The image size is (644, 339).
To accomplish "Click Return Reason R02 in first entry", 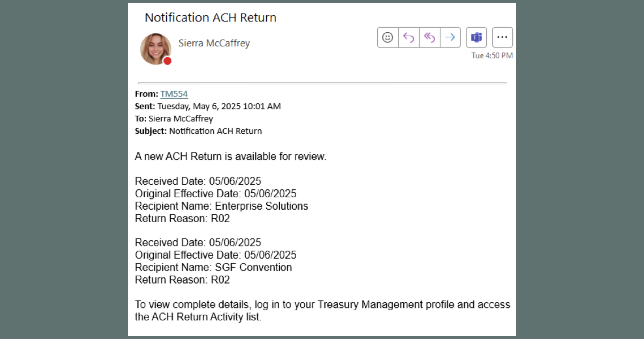I will 183,218.
